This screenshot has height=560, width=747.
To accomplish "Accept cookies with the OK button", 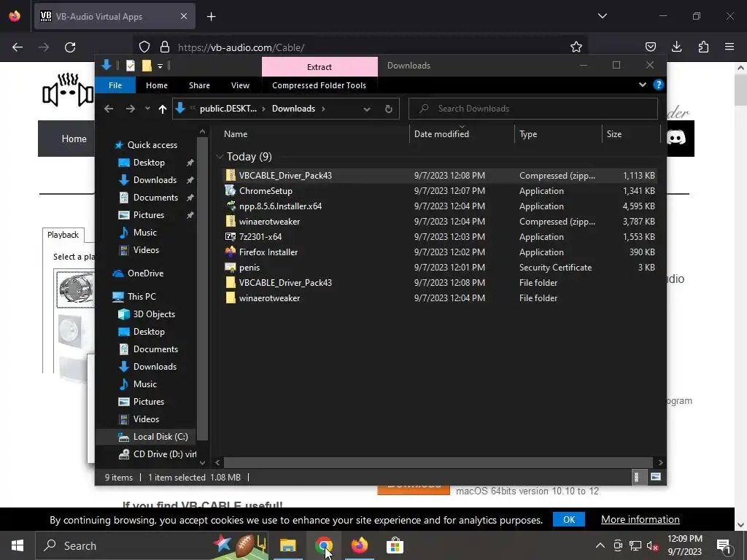I will [x=569, y=519].
